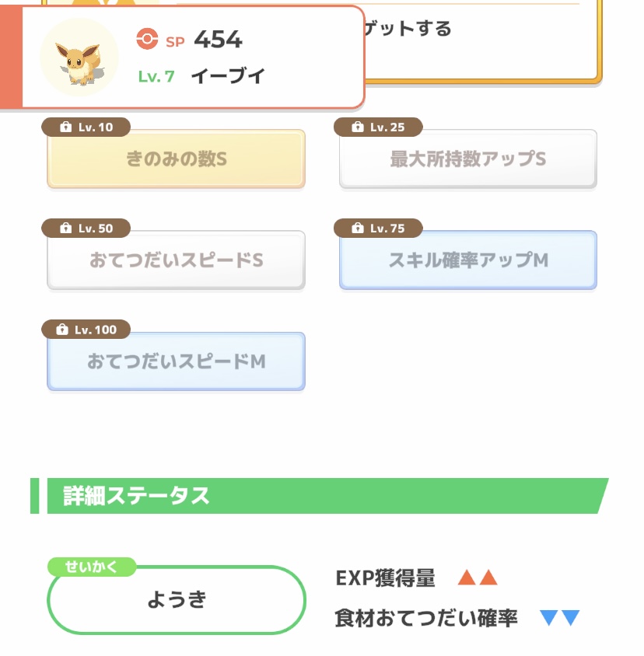
Task: Click the lock icon on the Lv. 25 badge
Action: click(358, 127)
